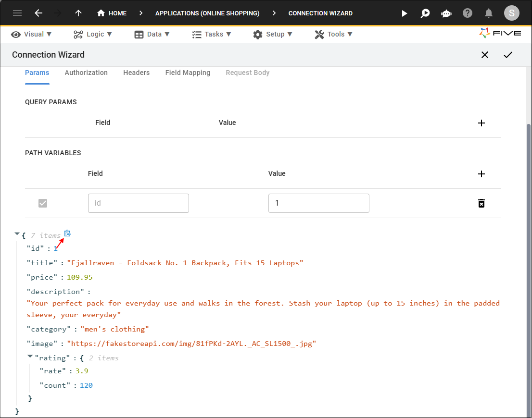Open the Tools menu

(333, 34)
